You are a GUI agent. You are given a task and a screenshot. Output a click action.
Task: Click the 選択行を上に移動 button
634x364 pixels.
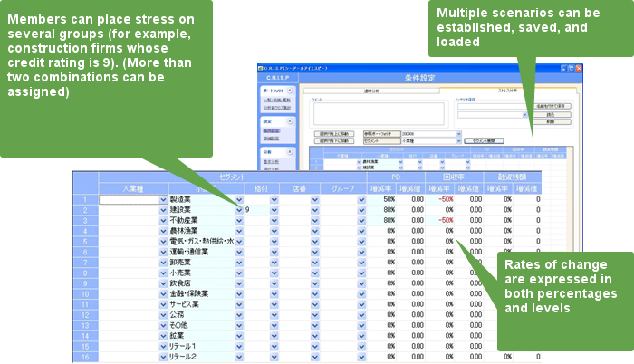333,132
